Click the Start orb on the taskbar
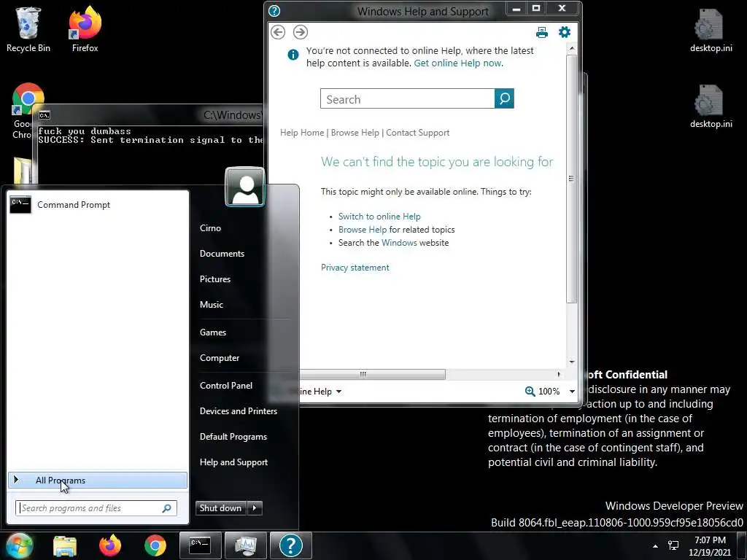 tap(19, 545)
